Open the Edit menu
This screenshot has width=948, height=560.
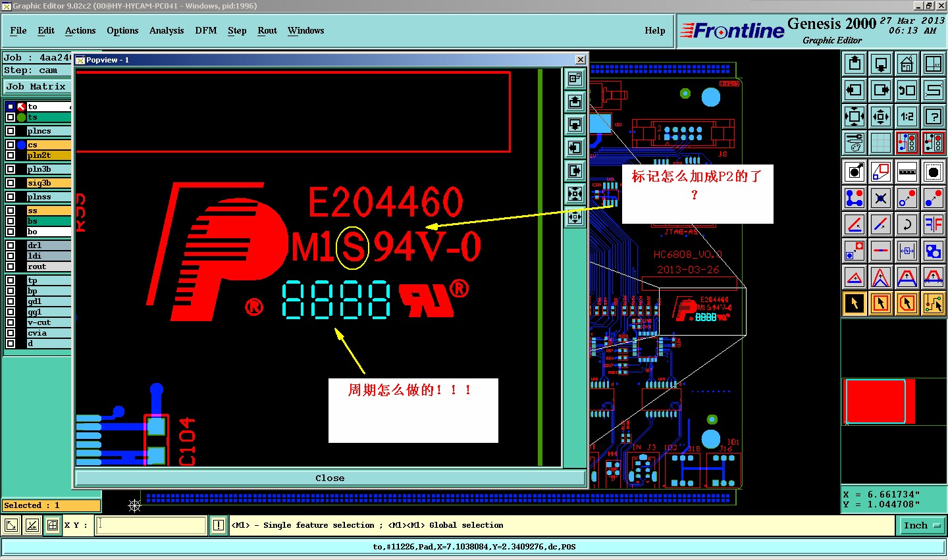tap(46, 30)
